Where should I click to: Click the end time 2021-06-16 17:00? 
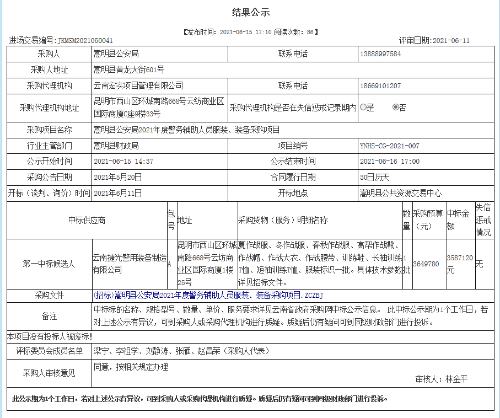tap(389, 161)
